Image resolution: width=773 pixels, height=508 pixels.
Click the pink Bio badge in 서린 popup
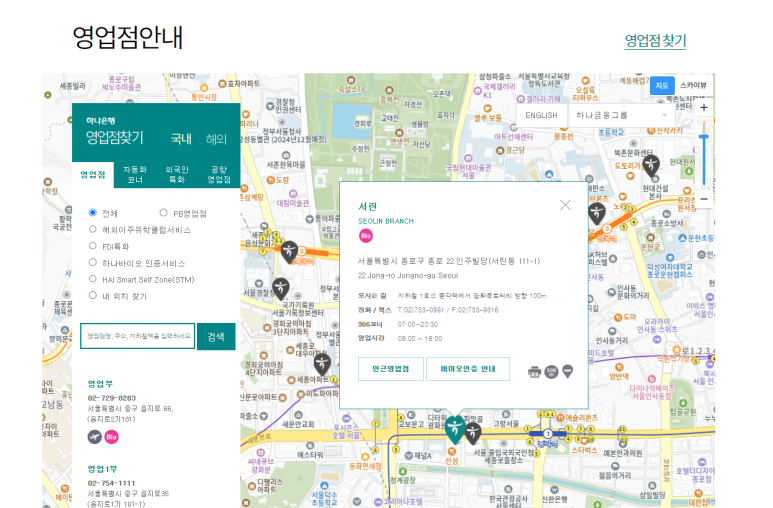pyautogui.click(x=366, y=236)
